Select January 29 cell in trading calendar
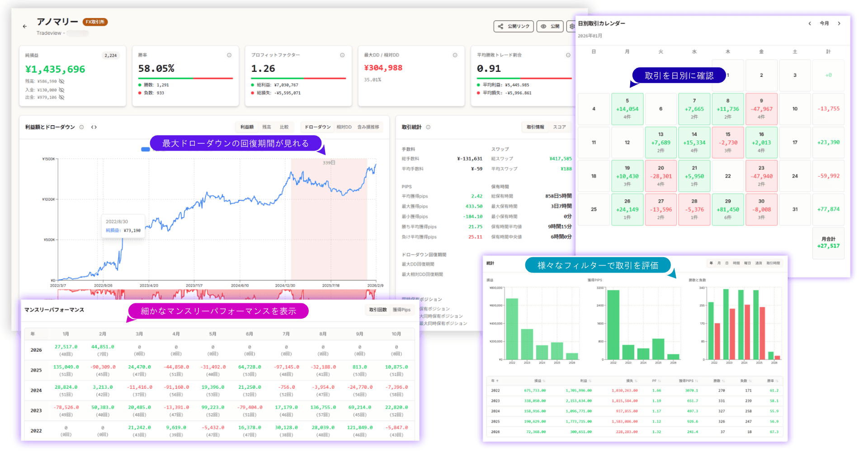The image size is (868, 452). [728, 209]
